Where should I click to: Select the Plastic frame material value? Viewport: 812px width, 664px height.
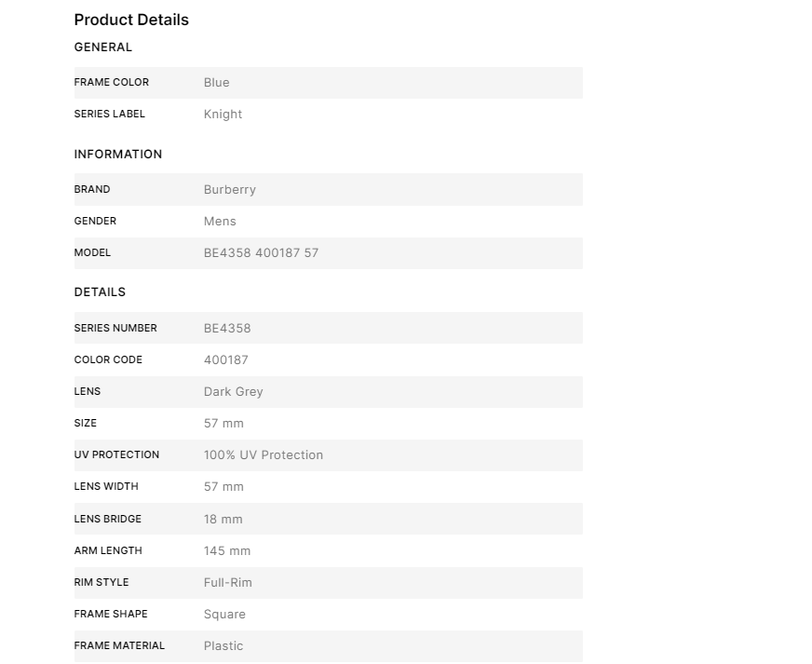point(223,645)
